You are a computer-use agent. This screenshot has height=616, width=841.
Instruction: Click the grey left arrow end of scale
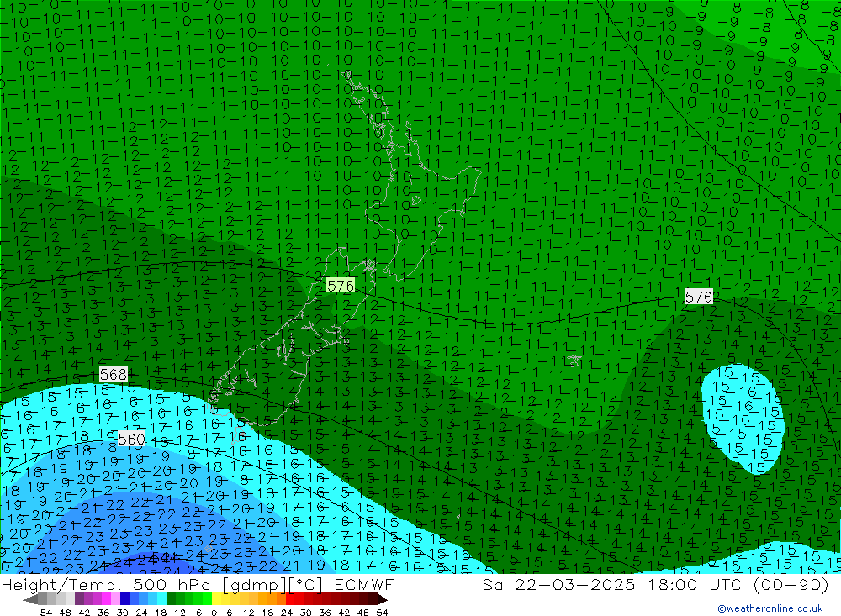pos(30,600)
